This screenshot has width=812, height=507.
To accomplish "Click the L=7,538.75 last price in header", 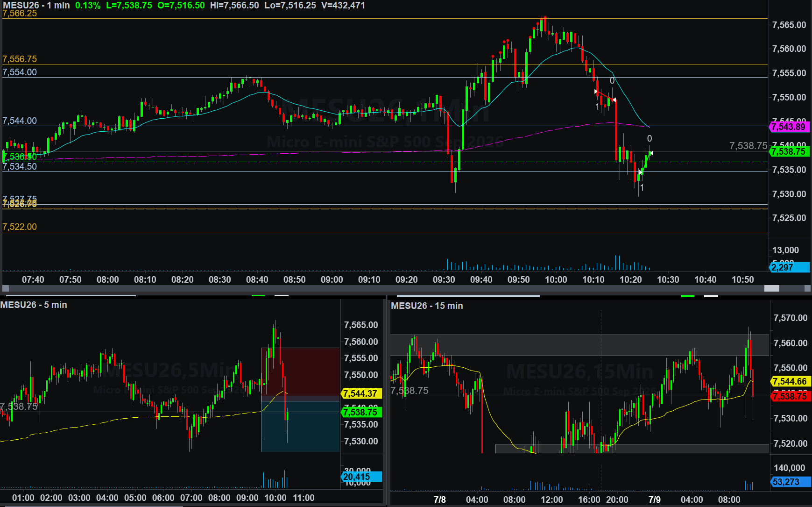I will [129, 5].
